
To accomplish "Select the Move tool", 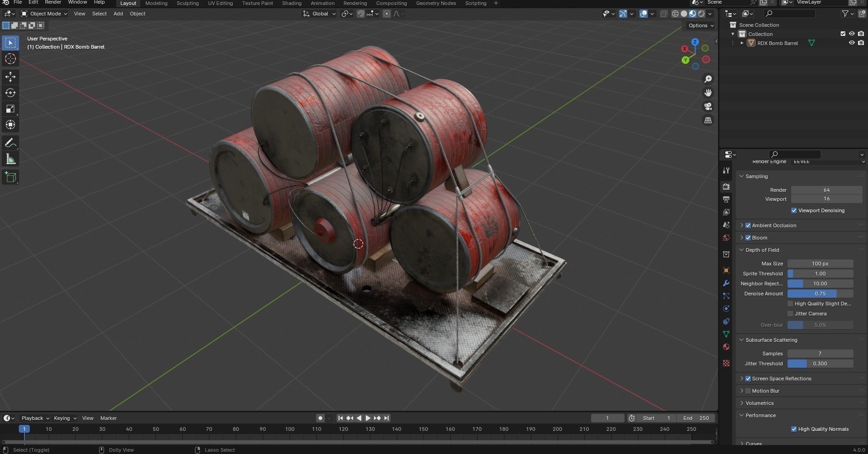I will [x=10, y=77].
